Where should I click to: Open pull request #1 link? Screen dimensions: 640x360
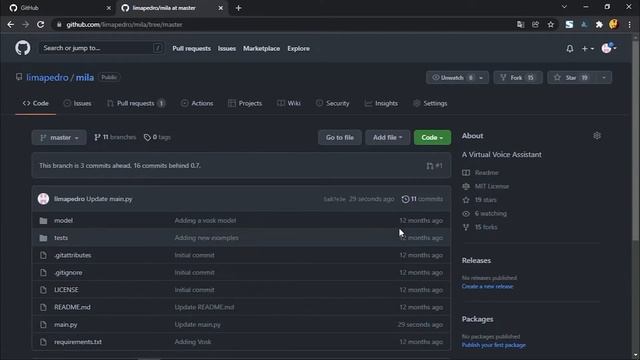pos(434,166)
